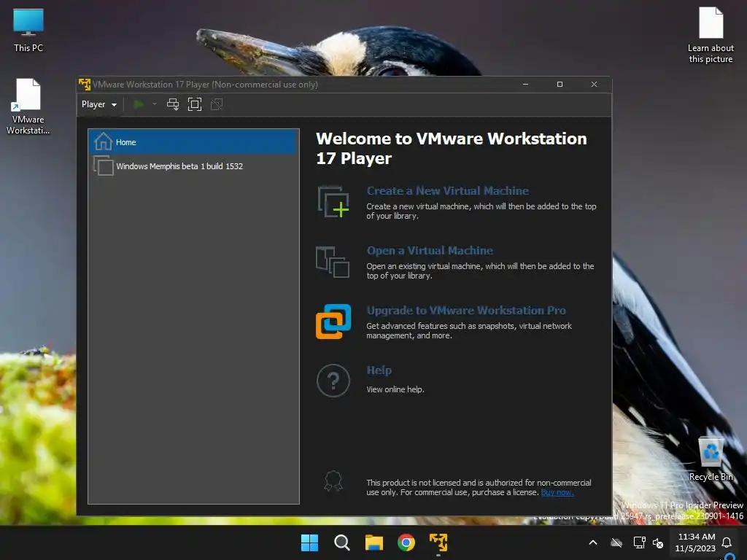Image resolution: width=747 pixels, height=560 pixels.
Task: Click Send Ctrl+Alt+Del toolbar icon
Action: click(x=173, y=104)
